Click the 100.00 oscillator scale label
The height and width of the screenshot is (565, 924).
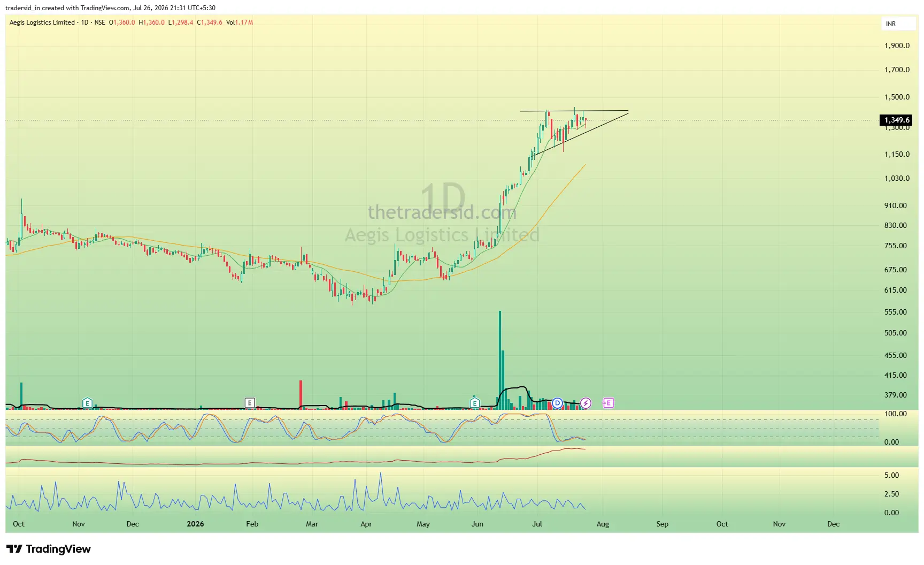tap(896, 414)
